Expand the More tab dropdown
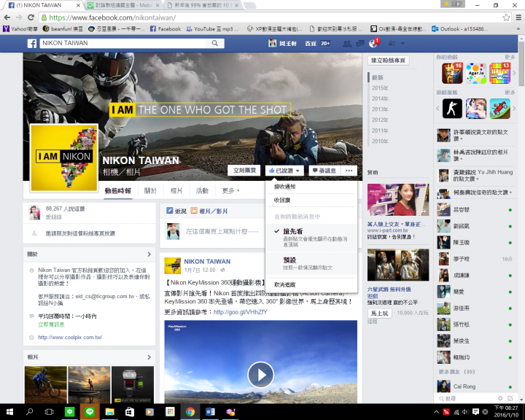This screenshot has height=420, width=525. (230, 190)
